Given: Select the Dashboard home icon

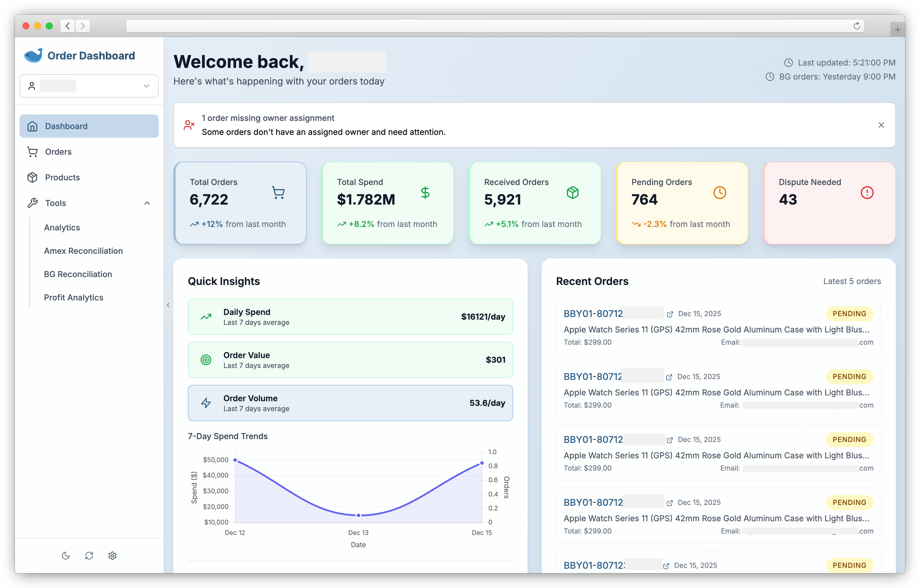Looking at the screenshot, I should 32,126.
